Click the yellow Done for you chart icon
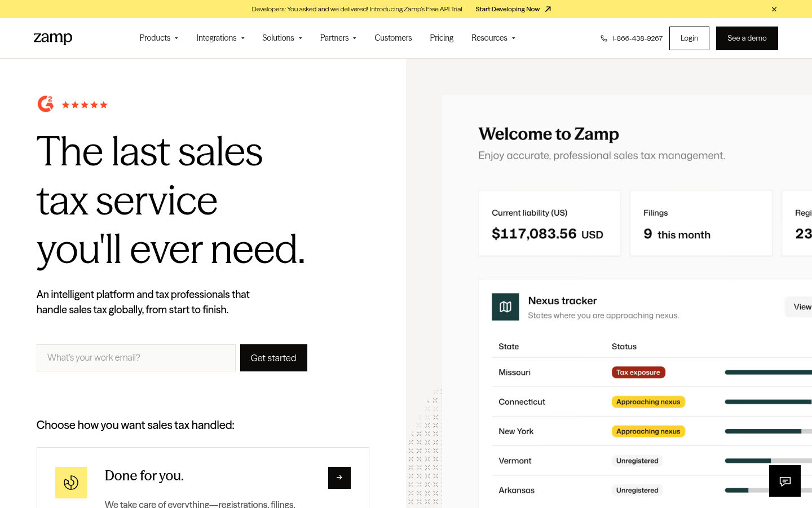 (x=71, y=483)
